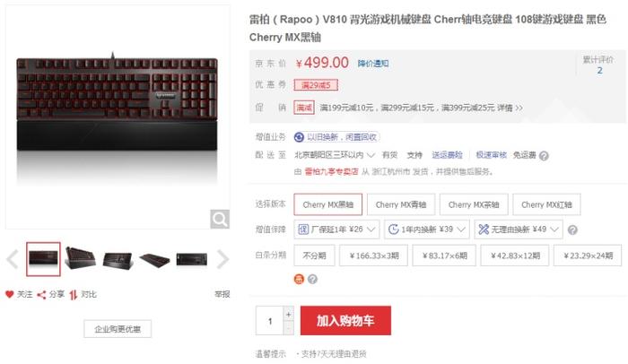This screenshot has width=628, height=364.
Task: Expand the 1年内换新 ¥39 dropdown
Action: point(427,230)
